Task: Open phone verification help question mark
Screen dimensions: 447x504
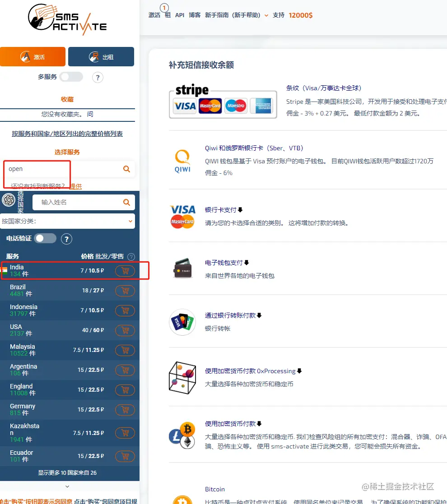Action: 66,239
